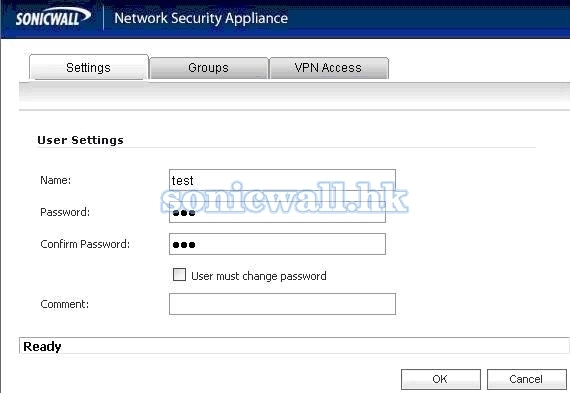Viewport: 570px width, 393px height.
Task: Click the Comment: field label
Action: click(x=64, y=304)
